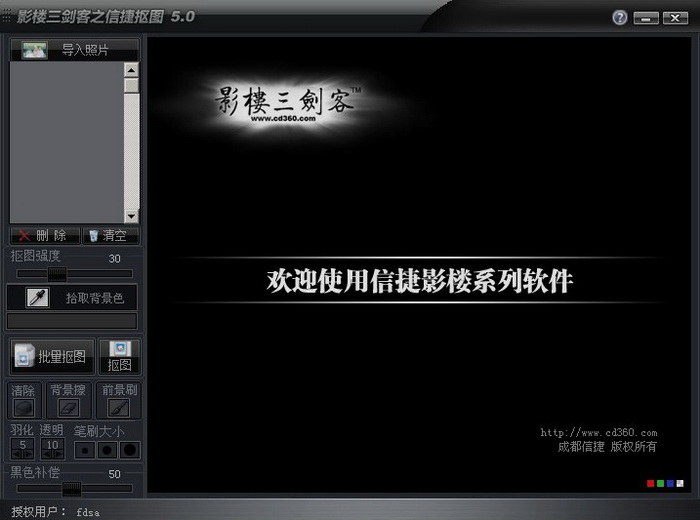Click the 抠图强度 value 30
Screen dimensions: 700x520
click(114, 258)
